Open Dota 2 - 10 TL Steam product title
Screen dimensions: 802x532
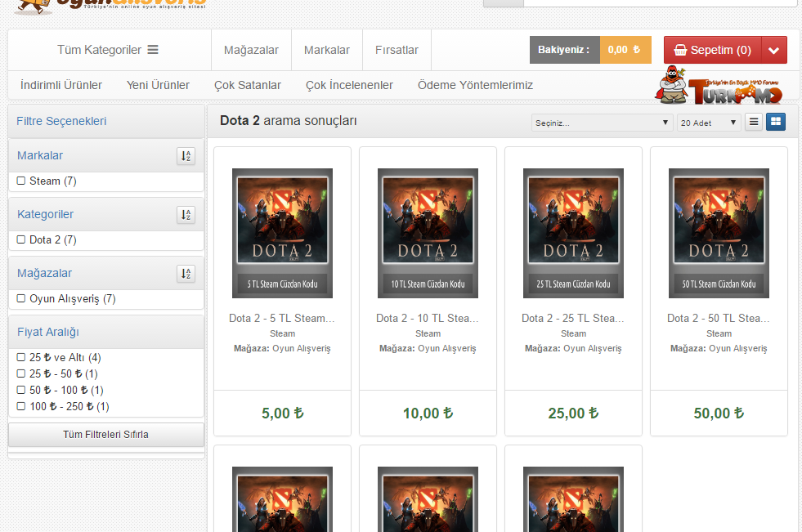point(428,318)
